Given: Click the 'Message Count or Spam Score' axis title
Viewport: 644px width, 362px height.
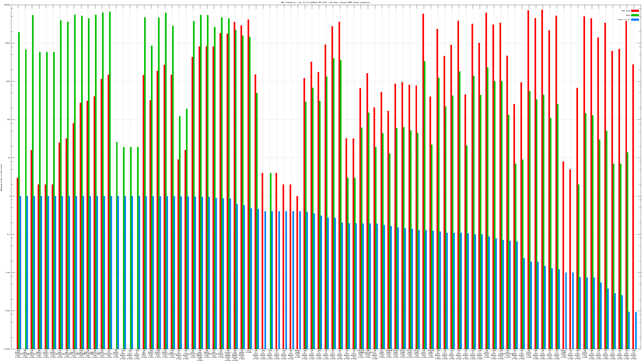Looking at the screenshot, I should coord(1,177).
